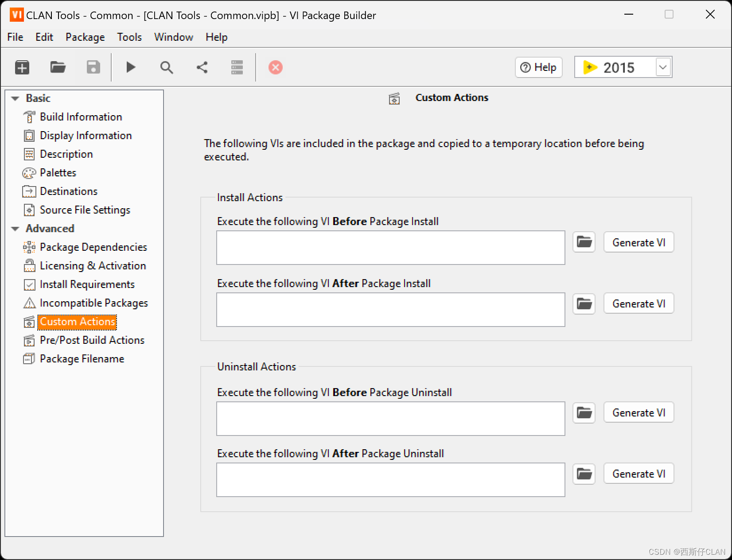Click the Incompatible Packages warning icon

[29, 303]
